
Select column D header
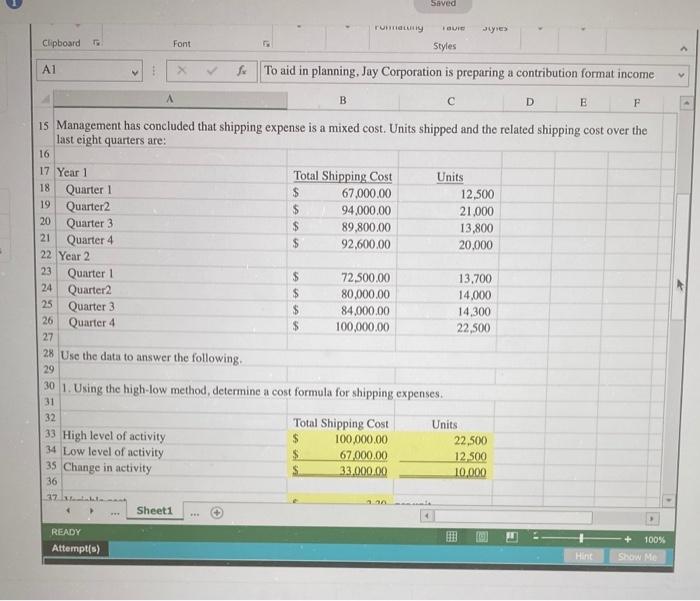coord(530,102)
